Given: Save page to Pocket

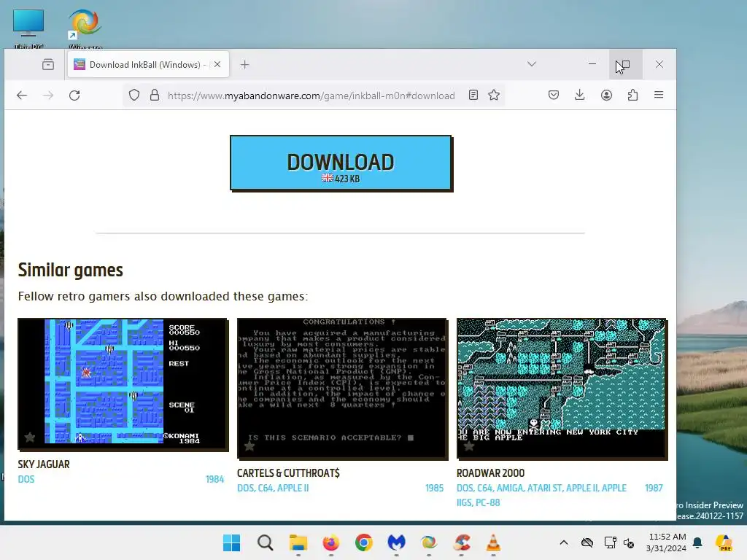Looking at the screenshot, I should (554, 96).
